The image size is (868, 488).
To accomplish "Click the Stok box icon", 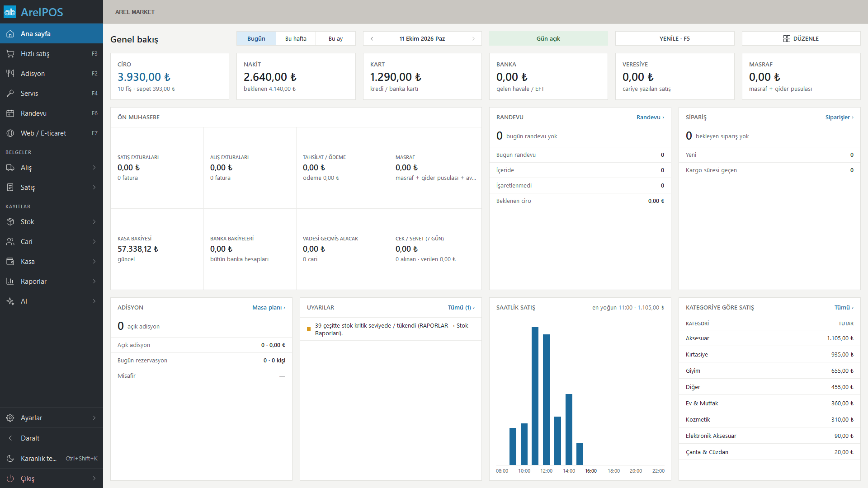I will click(x=10, y=222).
